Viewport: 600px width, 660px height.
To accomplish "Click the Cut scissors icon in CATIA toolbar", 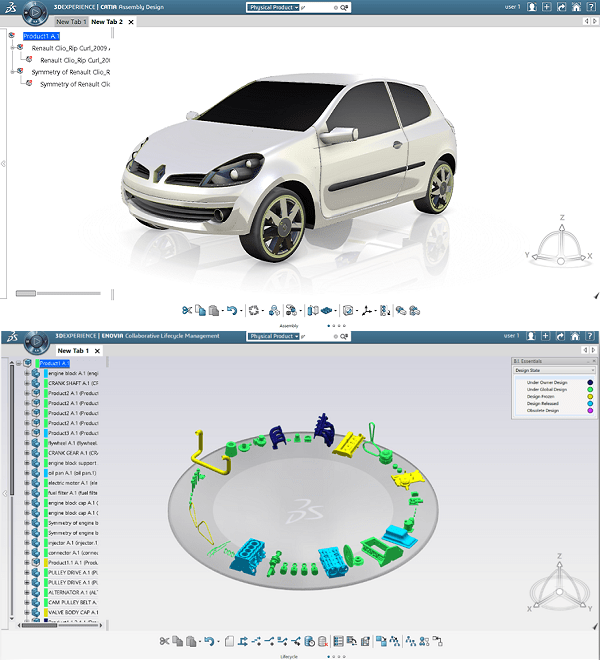I will tap(187, 311).
